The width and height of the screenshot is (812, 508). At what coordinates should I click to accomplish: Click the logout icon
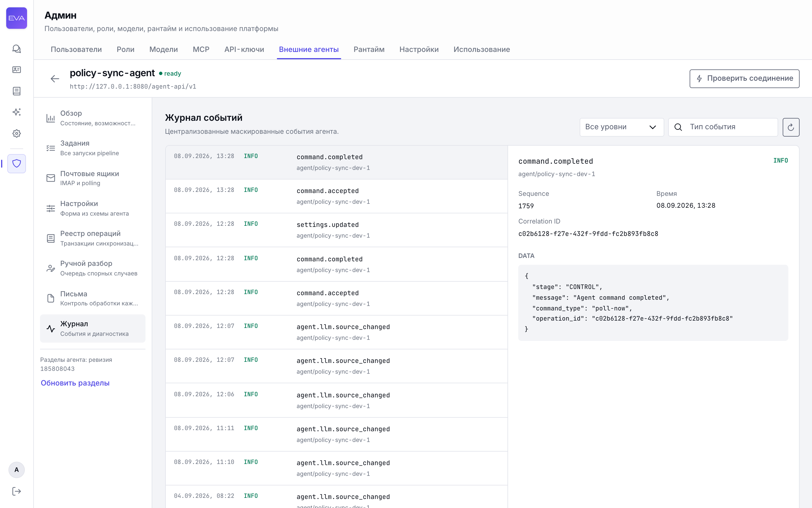(x=16, y=491)
